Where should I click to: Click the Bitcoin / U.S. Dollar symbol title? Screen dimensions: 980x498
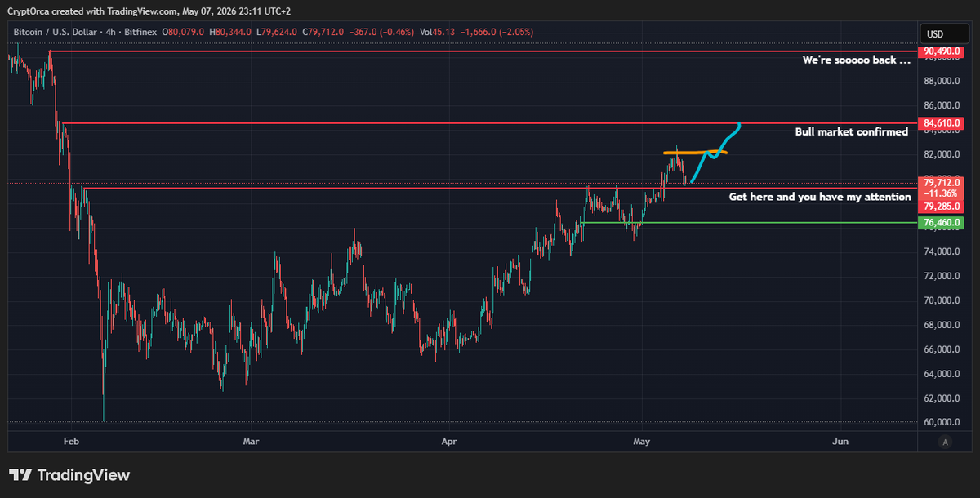point(56,33)
